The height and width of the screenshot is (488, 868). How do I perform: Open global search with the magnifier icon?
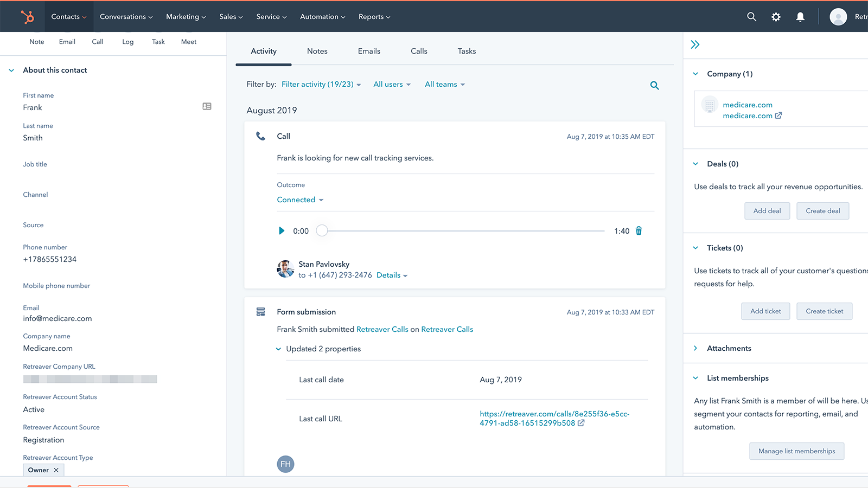[x=751, y=16]
